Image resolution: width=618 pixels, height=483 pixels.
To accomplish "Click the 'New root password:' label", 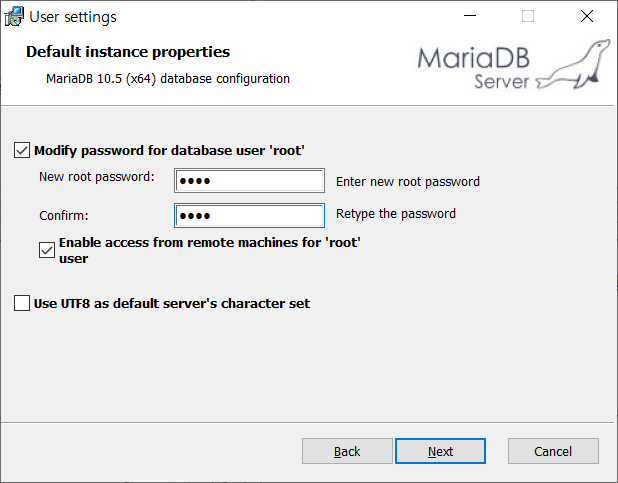I will (97, 177).
